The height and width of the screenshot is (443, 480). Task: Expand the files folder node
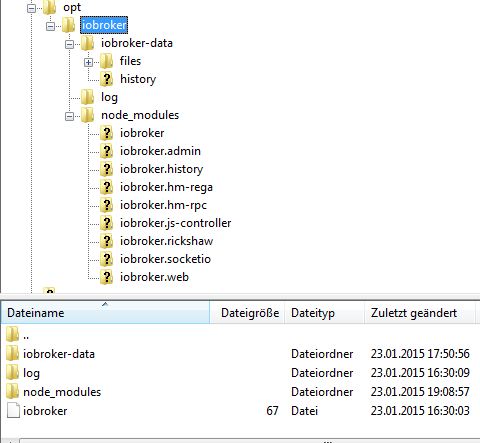[x=88, y=62]
